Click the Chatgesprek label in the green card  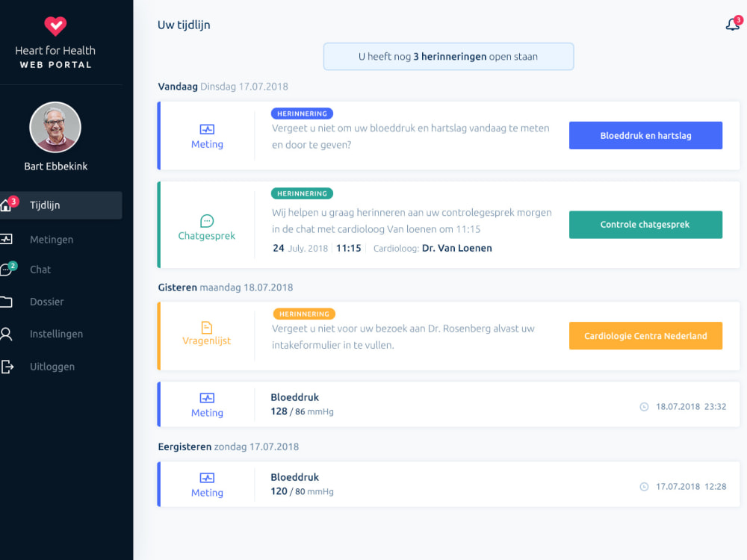pos(207,236)
